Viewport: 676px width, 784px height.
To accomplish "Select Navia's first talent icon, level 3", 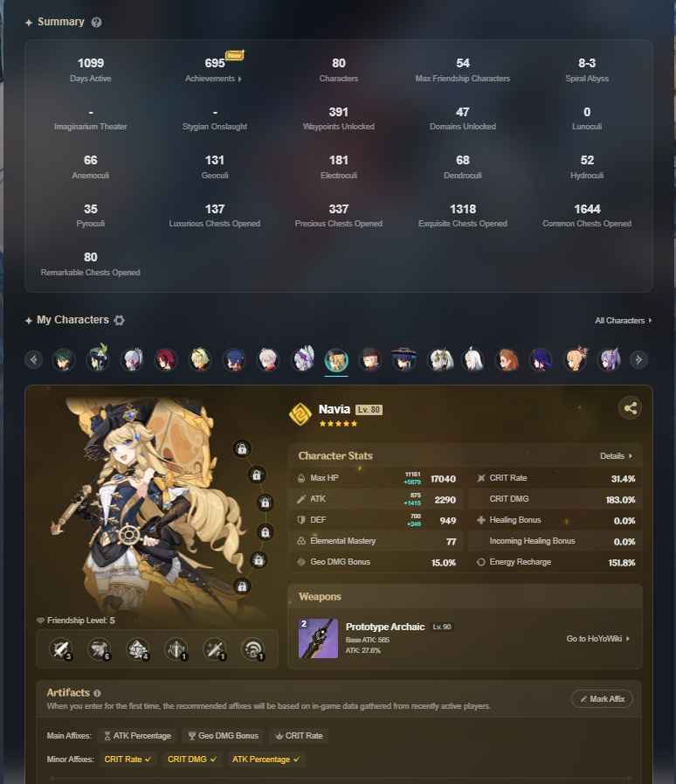I will click(61, 649).
